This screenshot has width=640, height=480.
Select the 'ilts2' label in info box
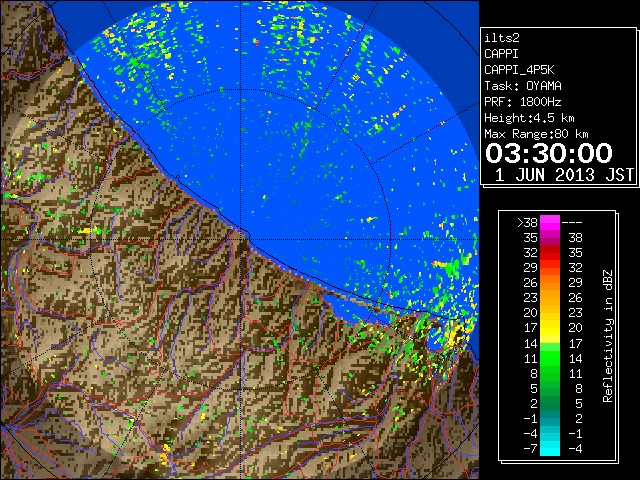point(502,38)
